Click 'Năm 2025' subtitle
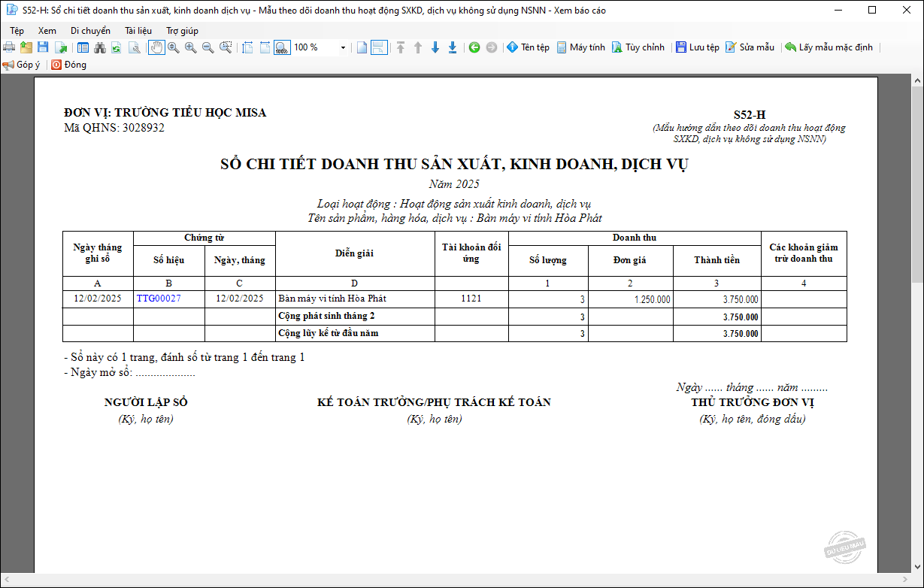Viewport: 924px width, 588px height. (454, 184)
